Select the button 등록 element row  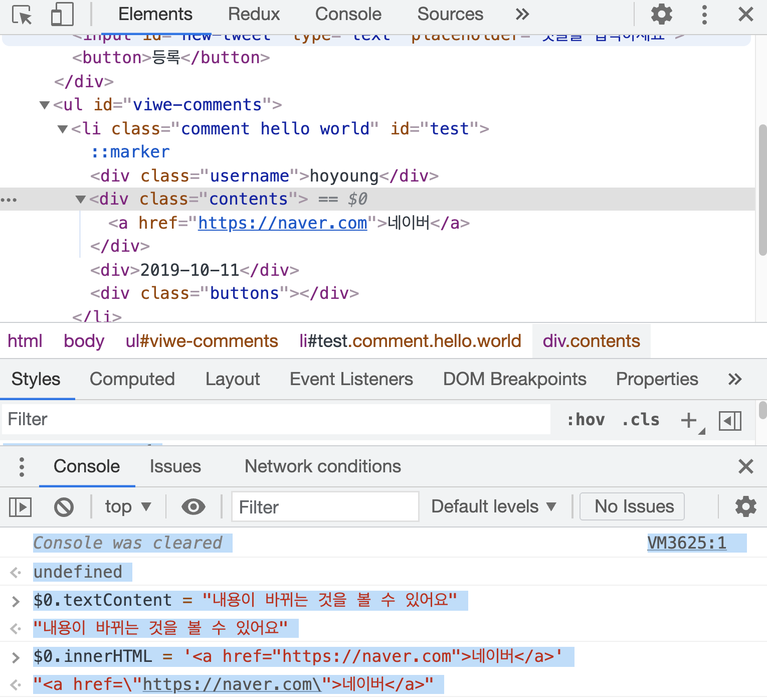pos(171,58)
